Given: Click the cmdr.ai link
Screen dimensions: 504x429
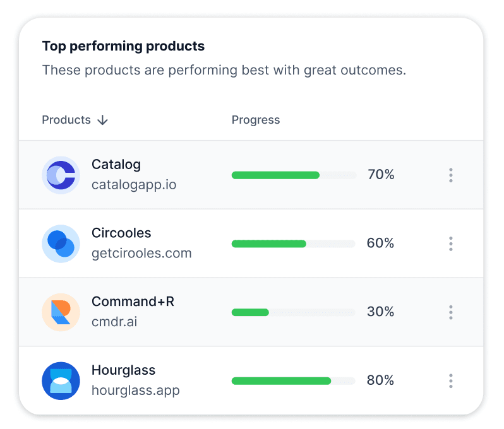Looking at the screenshot, I should point(114,322).
